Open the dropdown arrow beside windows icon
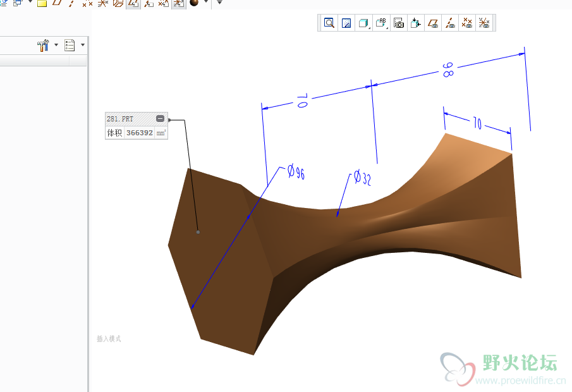This screenshot has width=572, height=392. pos(30,2)
